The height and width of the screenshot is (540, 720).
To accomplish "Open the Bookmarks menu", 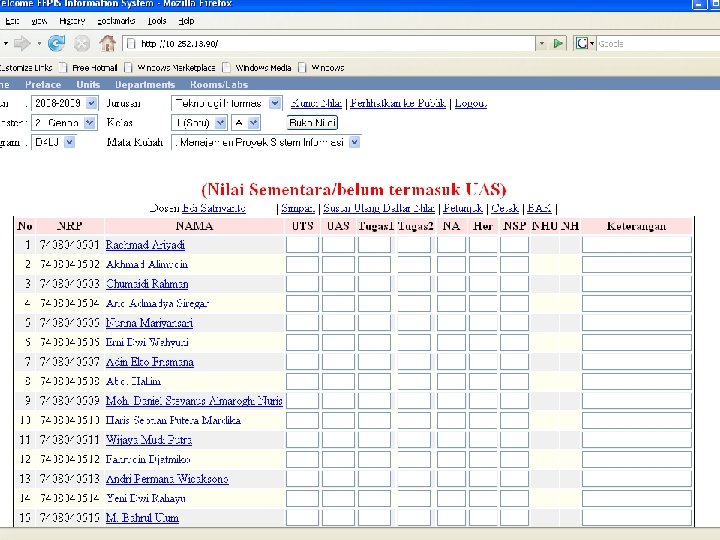I will 116,21.
